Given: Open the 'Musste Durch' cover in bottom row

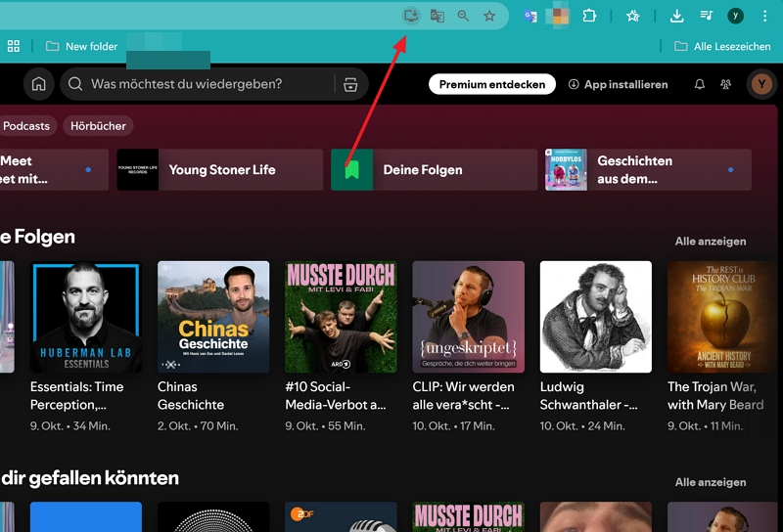Looking at the screenshot, I should point(469,517).
